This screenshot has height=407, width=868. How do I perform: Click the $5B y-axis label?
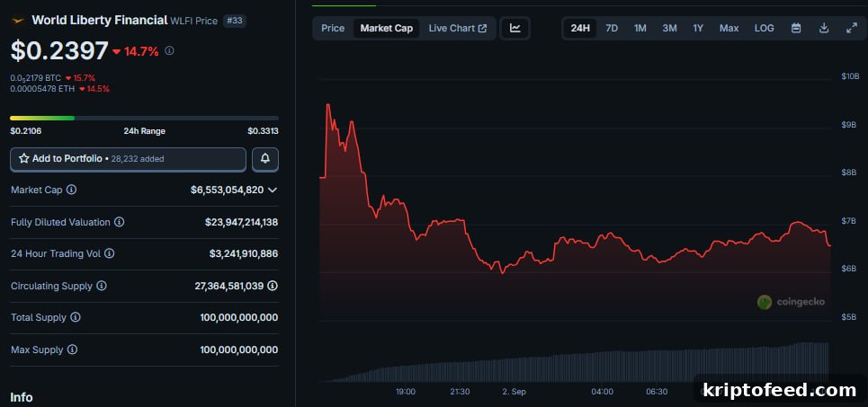[x=850, y=317]
